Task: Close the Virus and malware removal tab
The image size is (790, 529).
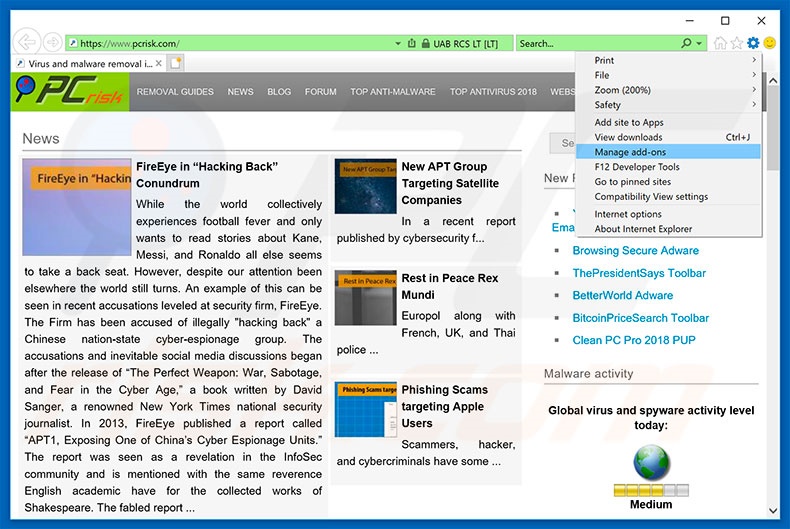Action: click(x=159, y=63)
